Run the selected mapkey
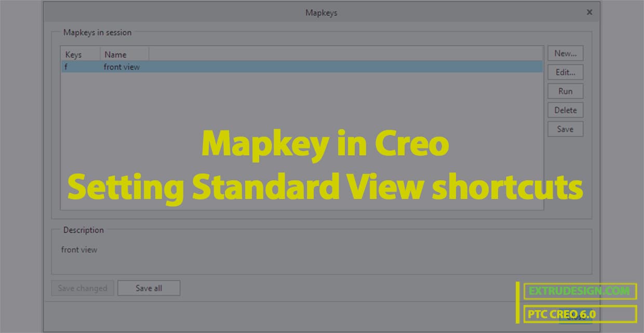Screen dimensions: 644x333 click(566, 91)
